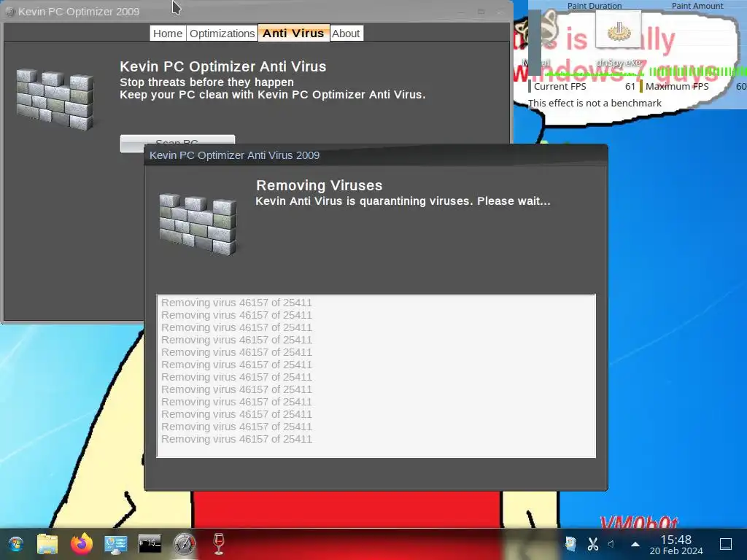This screenshot has height=560, width=747.
Task: Launch Firefox from the taskbar
Action: tap(82, 544)
